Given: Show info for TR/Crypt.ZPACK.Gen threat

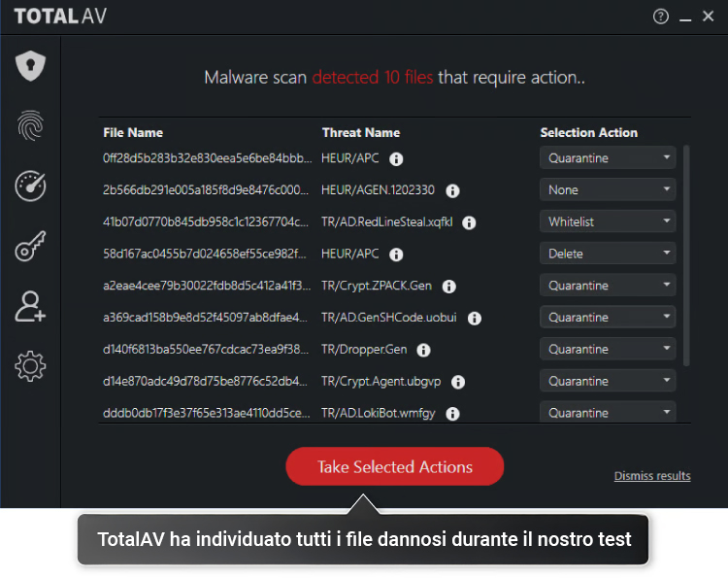Looking at the screenshot, I should coord(449,287).
